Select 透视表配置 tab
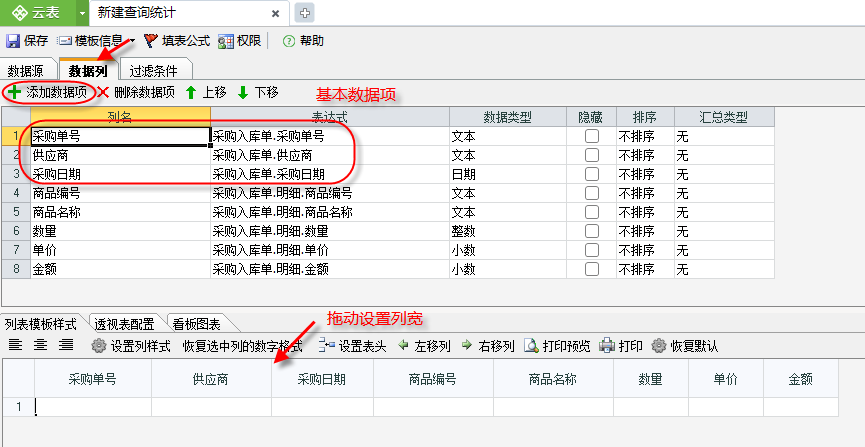 click(125, 323)
